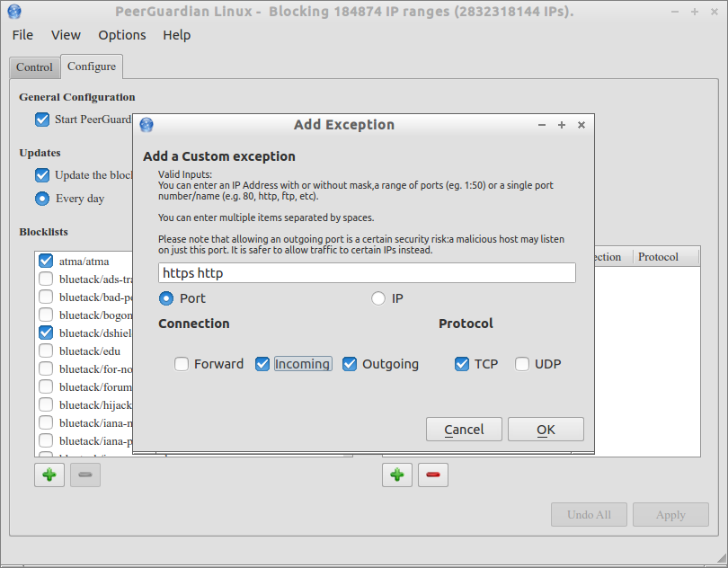Check the Forward connection box
The width and height of the screenshot is (728, 568).
pyautogui.click(x=182, y=364)
